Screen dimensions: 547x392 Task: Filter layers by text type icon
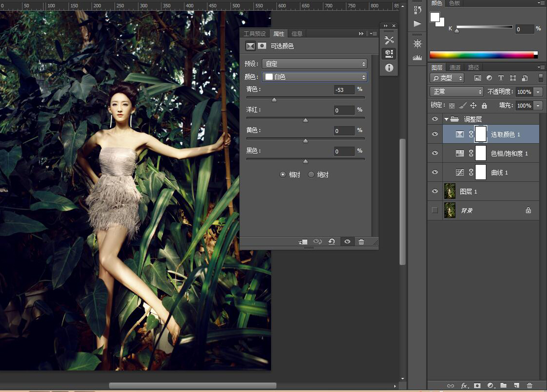pyautogui.click(x=501, y=78)
